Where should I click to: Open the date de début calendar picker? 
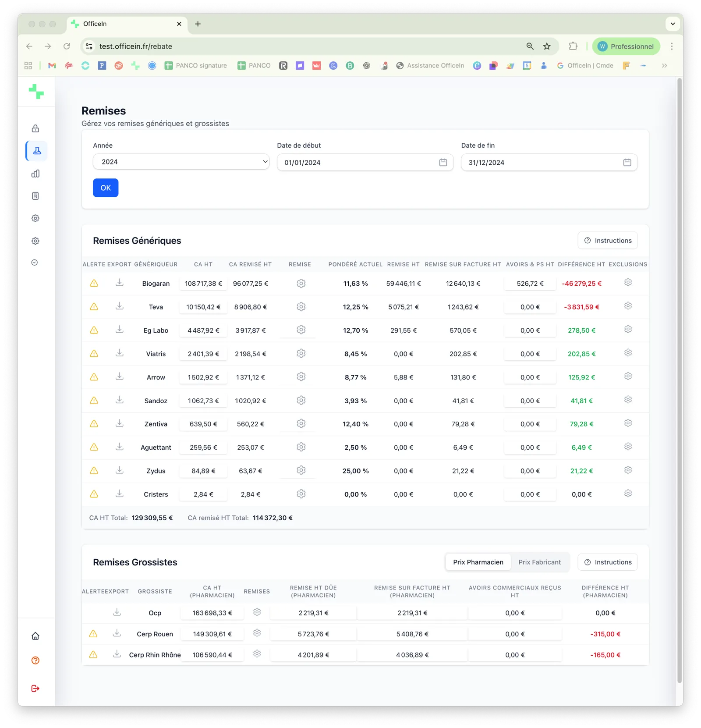point(443,162)
